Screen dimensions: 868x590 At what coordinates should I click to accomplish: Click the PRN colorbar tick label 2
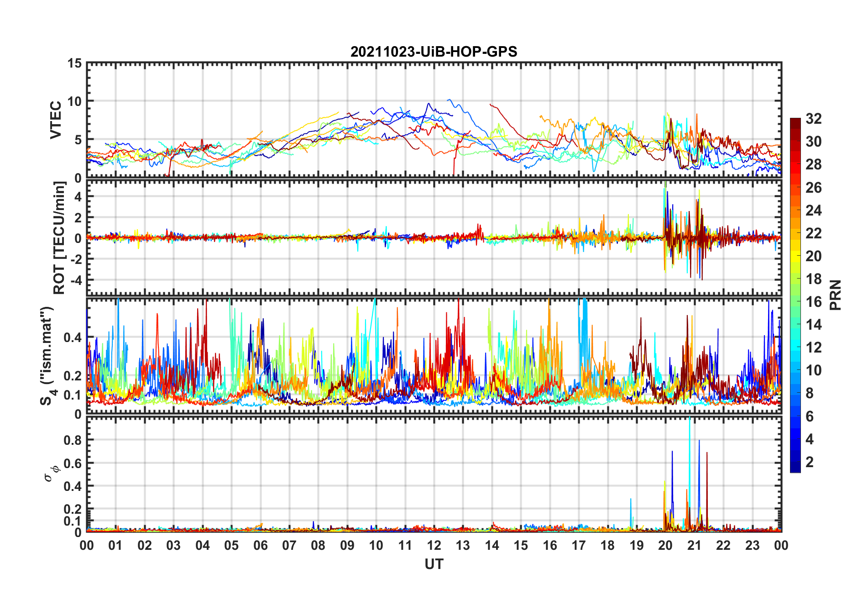[x=809, y=462]
